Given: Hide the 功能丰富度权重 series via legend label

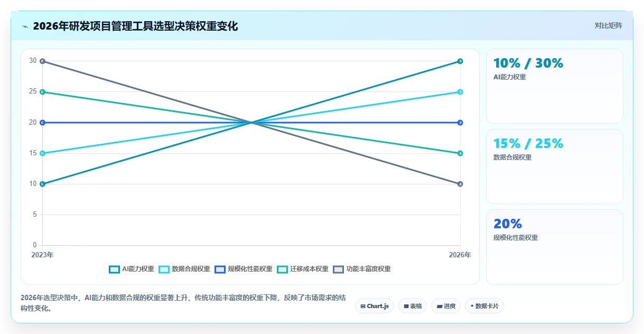Looking at the screenshot, I should (368, 269).
